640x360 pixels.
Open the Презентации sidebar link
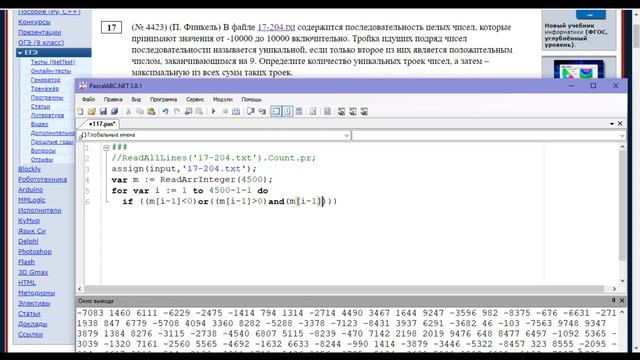pyautogui.click(x=40, y=32)
